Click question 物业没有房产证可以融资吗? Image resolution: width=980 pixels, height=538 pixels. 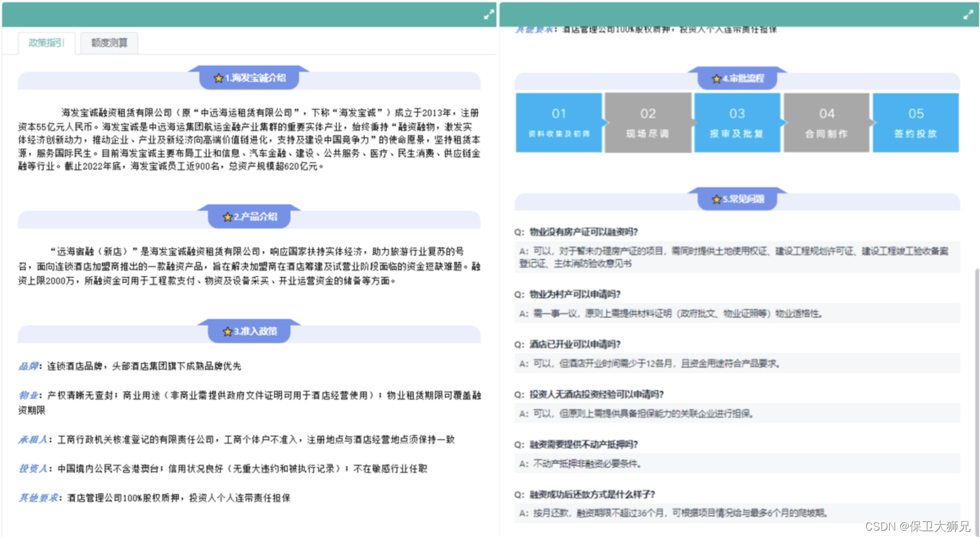(583, 232)
